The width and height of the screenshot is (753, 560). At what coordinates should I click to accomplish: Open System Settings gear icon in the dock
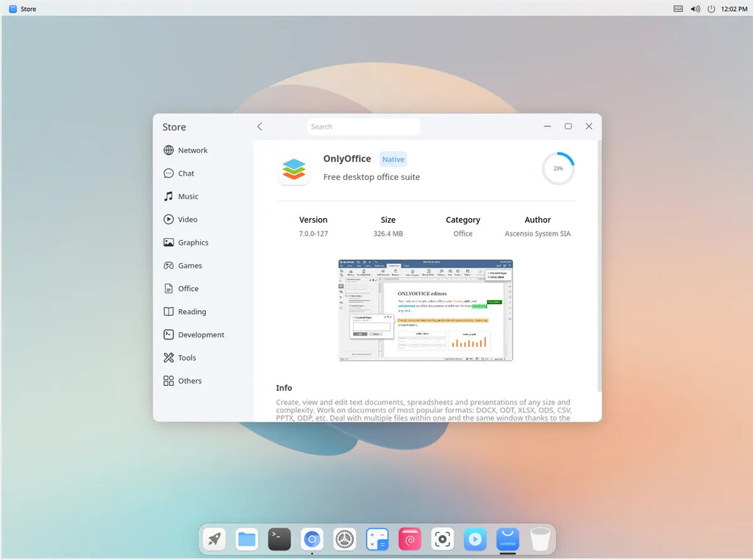(344, 539)
